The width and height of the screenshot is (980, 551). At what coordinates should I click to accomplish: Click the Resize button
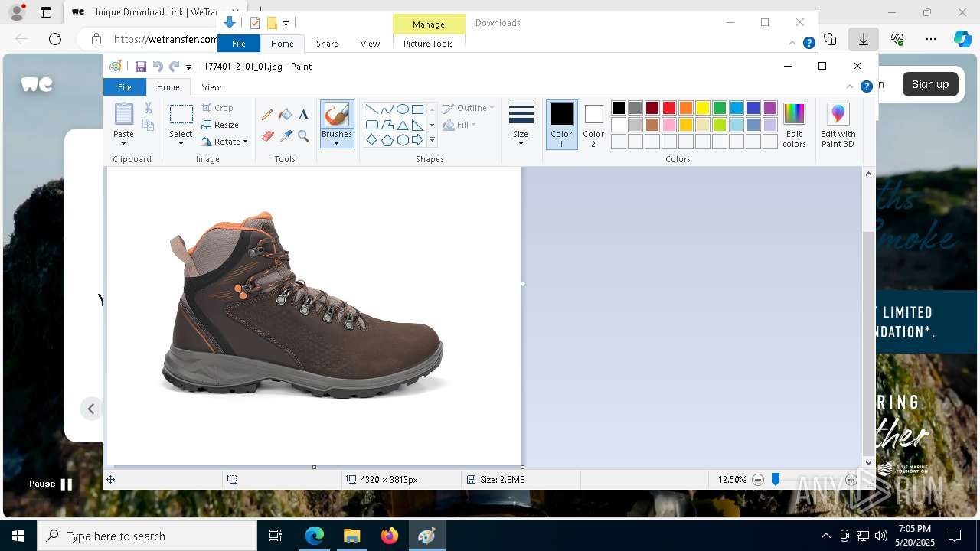(x=220, y=125)
